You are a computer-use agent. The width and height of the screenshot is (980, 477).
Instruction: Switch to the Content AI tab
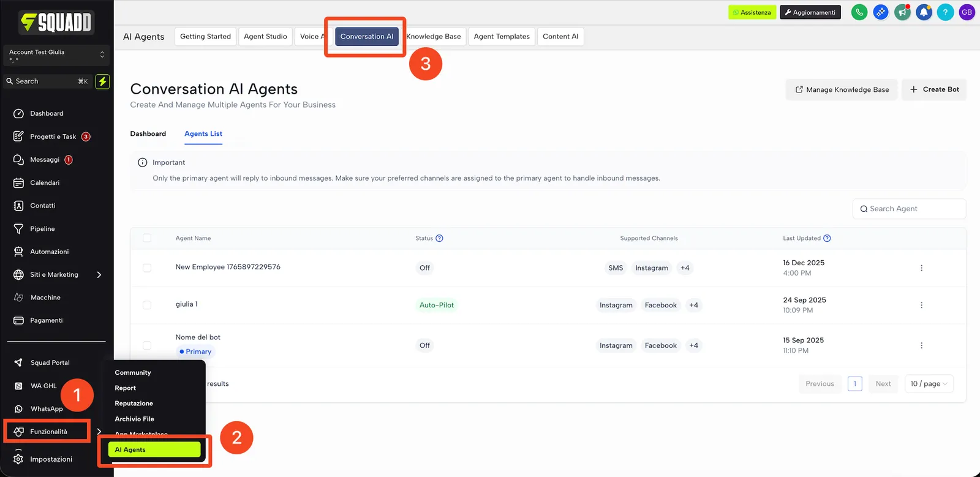pyautogui.click(x=560, y=37)
